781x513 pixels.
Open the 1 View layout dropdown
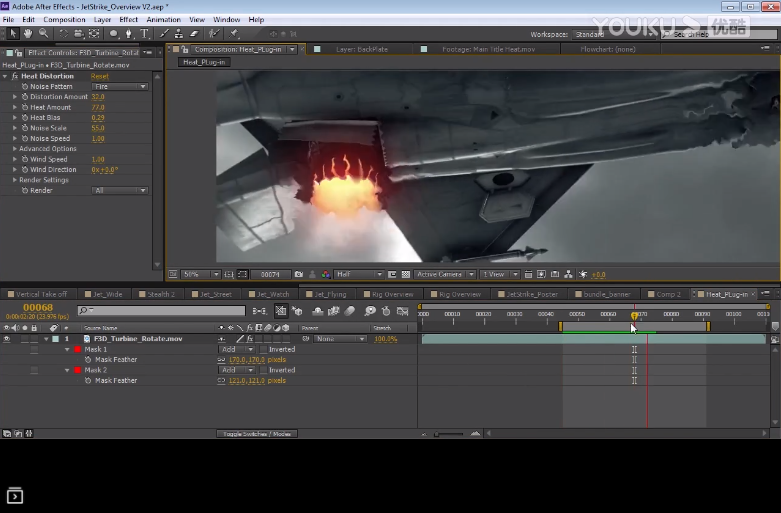click(x=500, y=274)
